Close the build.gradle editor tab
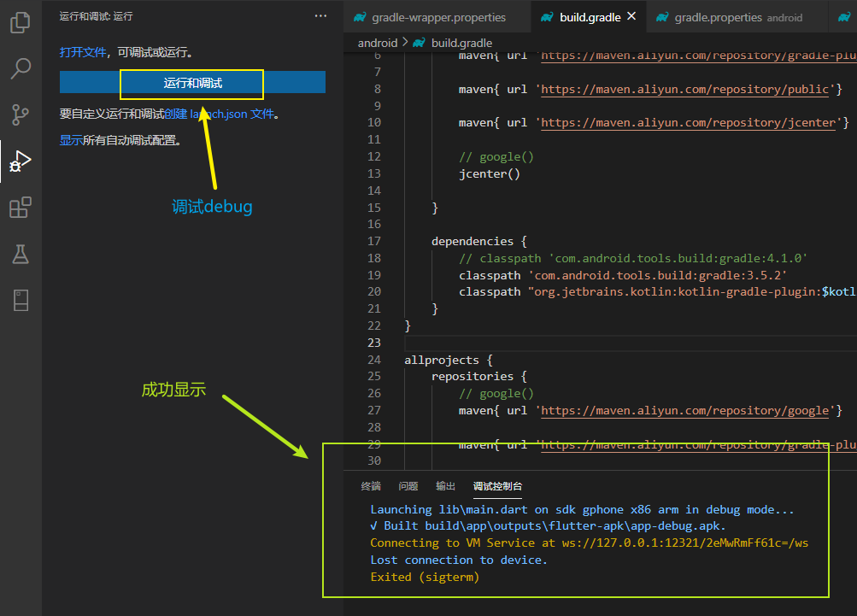This screenshot has height=616, width=857. 631,16
